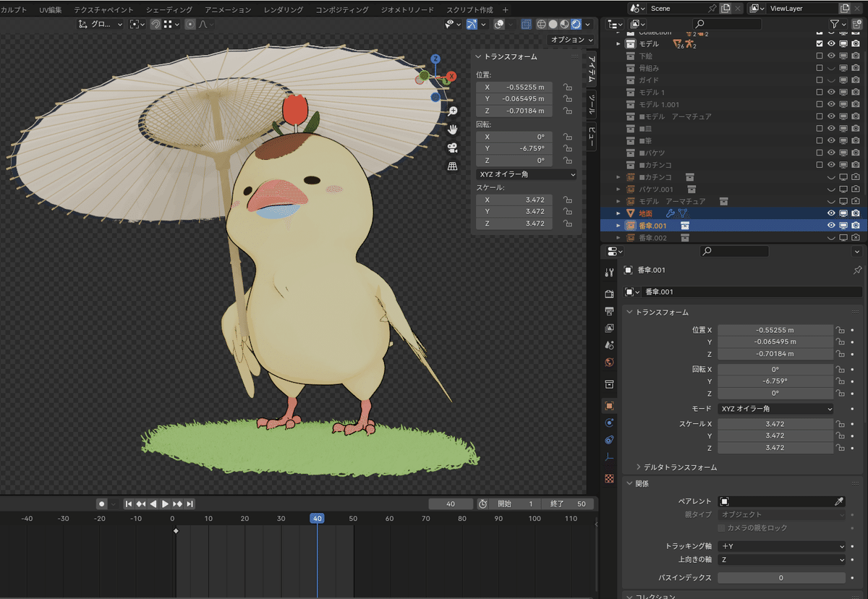Screen dimensions: 868x599
Task: Toggle camera view in viewport
Action: 453,148
